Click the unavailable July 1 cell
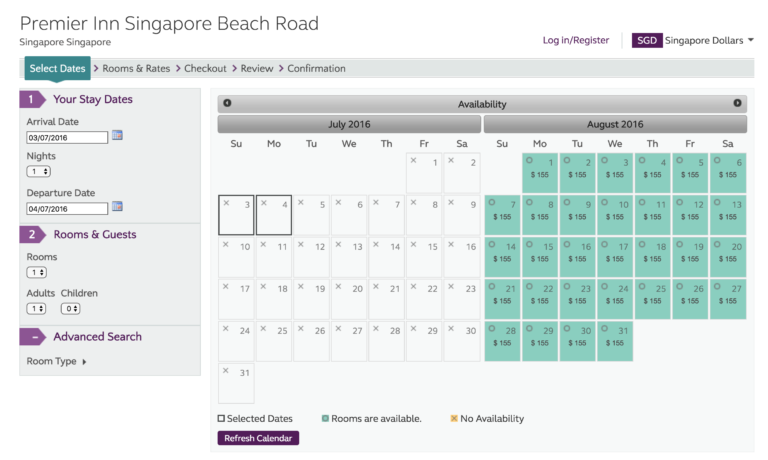This screenshot has width=768, height=460. 424,173
